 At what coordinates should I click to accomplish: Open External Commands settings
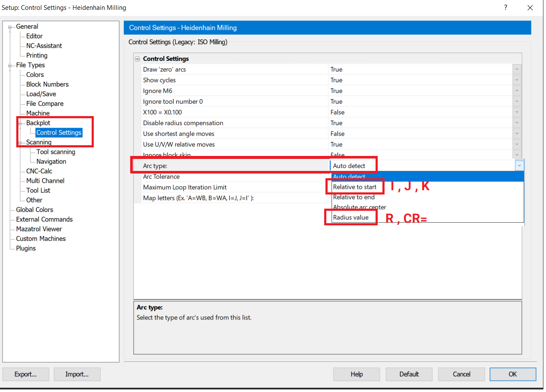45,219
